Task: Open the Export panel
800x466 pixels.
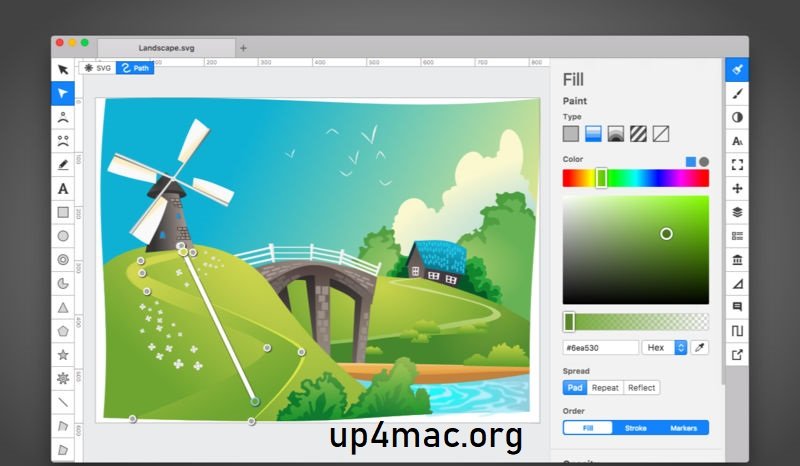Action: coord(737,355)
